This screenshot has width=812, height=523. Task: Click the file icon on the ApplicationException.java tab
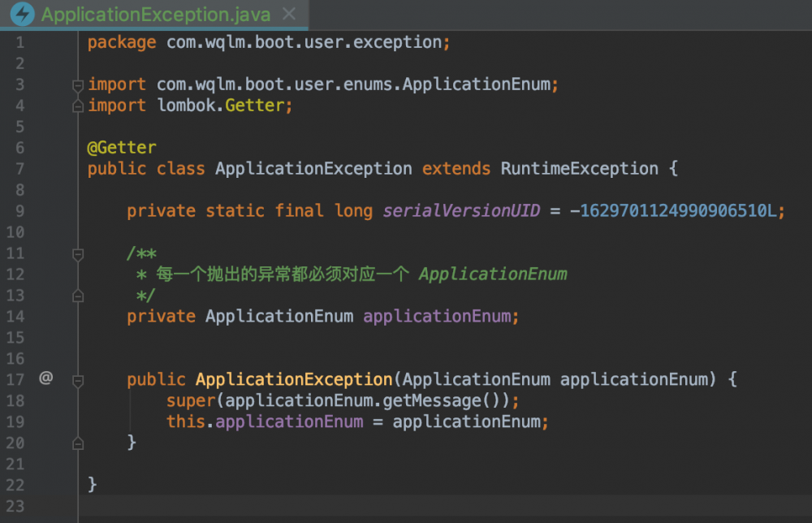pyautogui.click(x=22, y=14)
